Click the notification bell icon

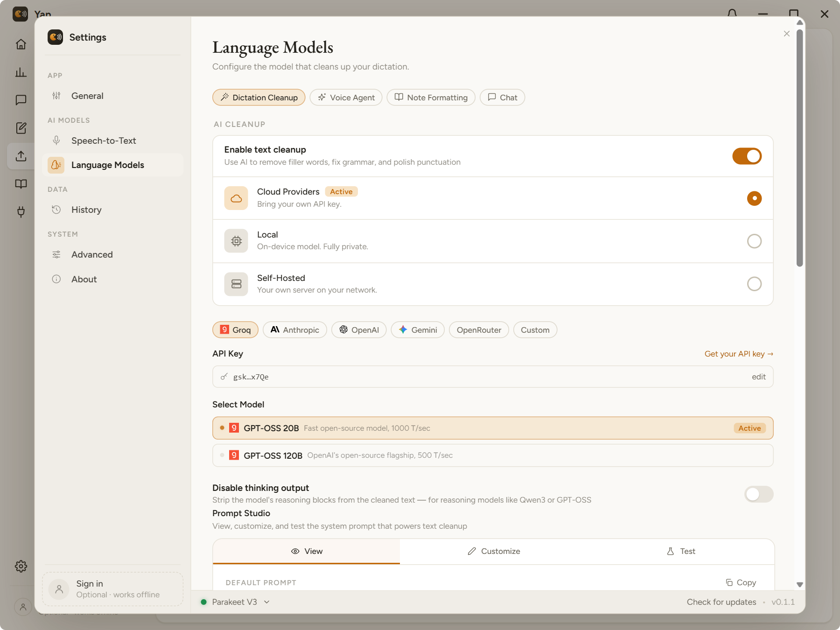(x=732, y=14)
